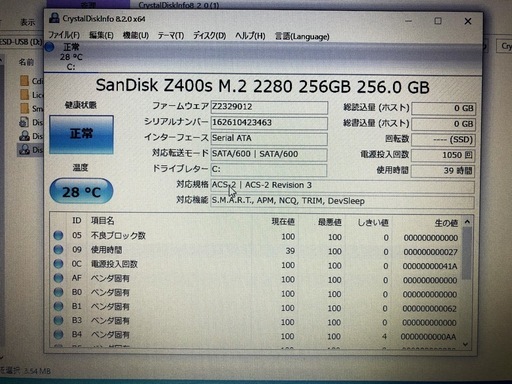Open the ディスク(D) menu

[x=209, y=36]
